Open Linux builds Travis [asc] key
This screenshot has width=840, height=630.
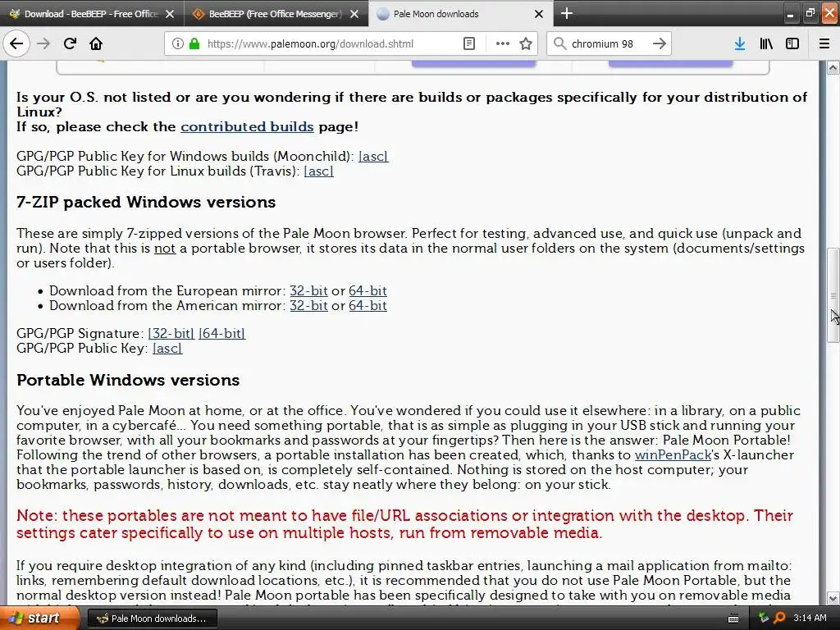click(x=319, y=171)
